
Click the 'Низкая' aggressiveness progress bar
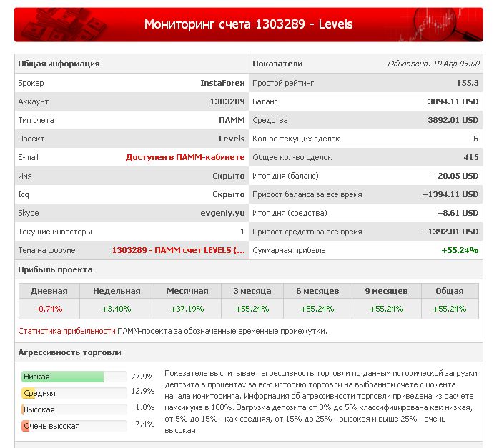point(74,377)
